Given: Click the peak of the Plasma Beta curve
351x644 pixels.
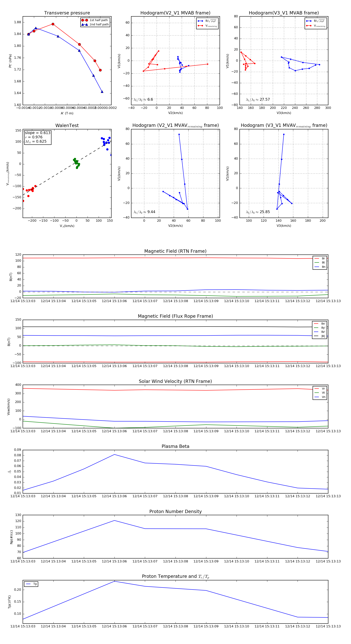Looking at the screenshot, I should coord(114,455).
